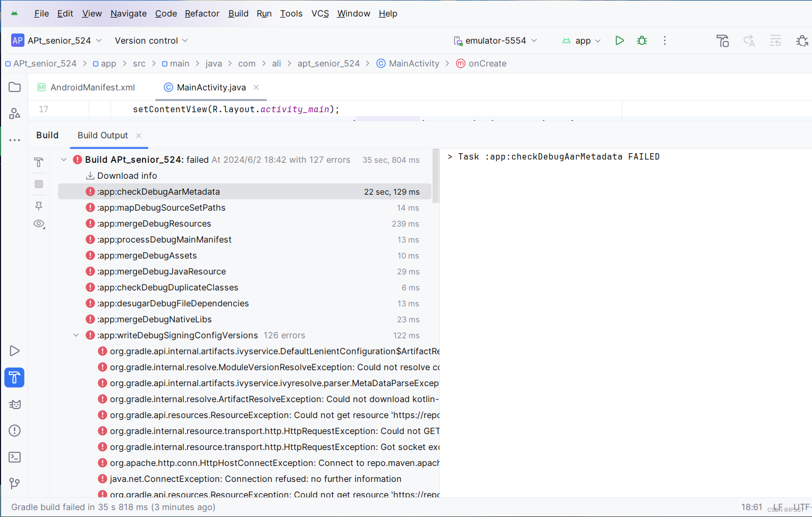Select the :app:checkDebugDuplicateClasses row
Viewport: 812px width, 517px height.
coord(244,287)
